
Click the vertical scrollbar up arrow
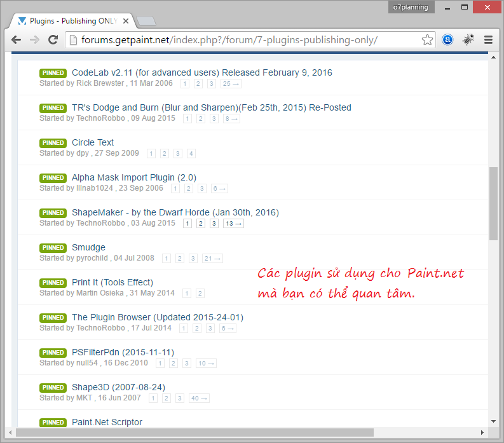pyautogui.click(x=493, y=57)
